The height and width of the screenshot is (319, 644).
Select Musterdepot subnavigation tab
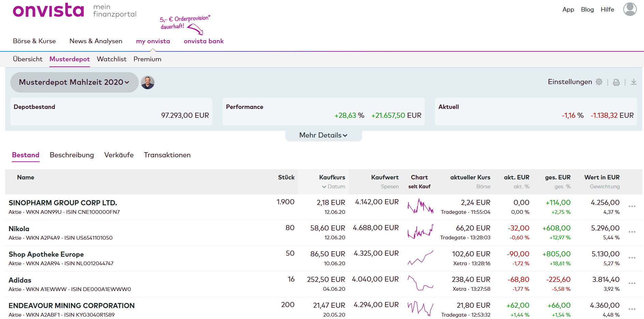click(x=70, y=59)
